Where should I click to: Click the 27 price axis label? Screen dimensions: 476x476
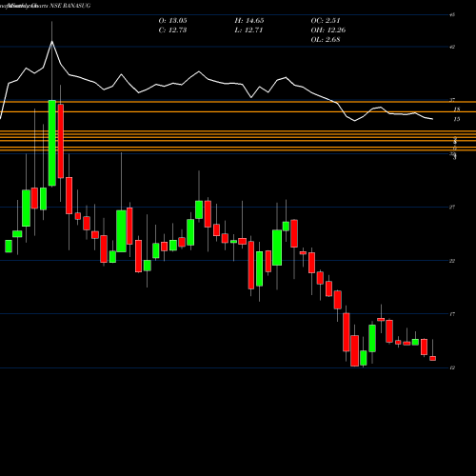pyautogui.click(x=452, y=208)
